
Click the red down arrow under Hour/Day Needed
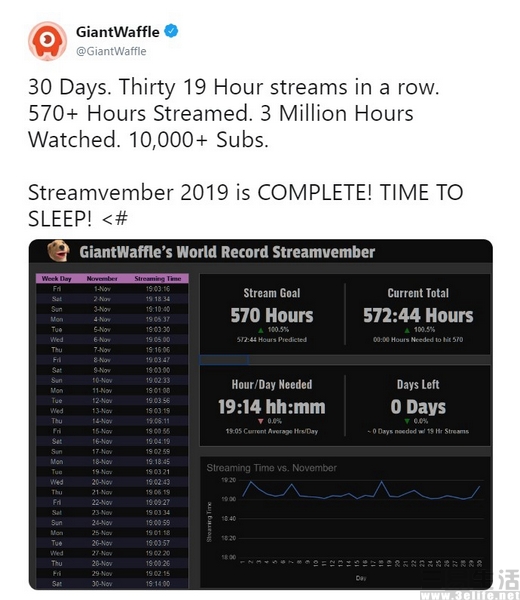pyautogui.click(x=261, y=421)
